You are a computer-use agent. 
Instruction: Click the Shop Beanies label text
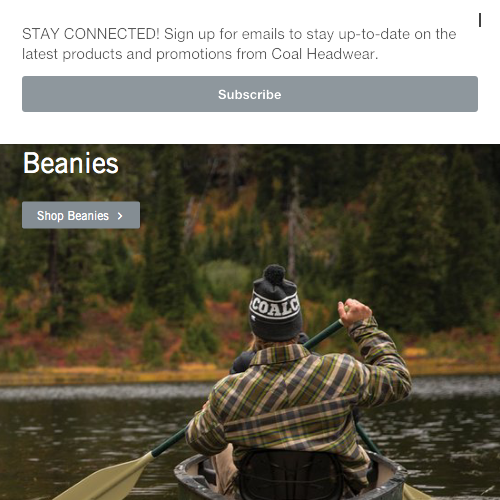(x=73, y=216)
